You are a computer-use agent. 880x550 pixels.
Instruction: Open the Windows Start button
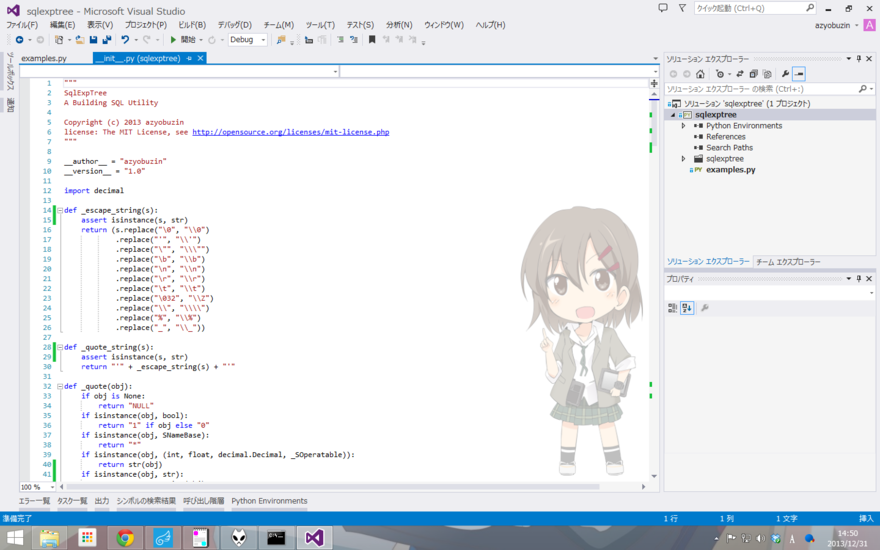coord(15,538)
